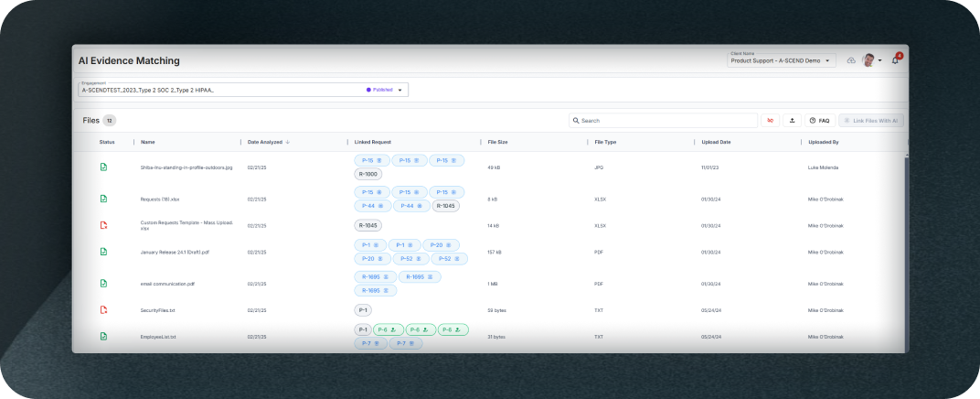Click the Name column header
The width and height of the screenshot is (980, 399).
coord(147,142)
